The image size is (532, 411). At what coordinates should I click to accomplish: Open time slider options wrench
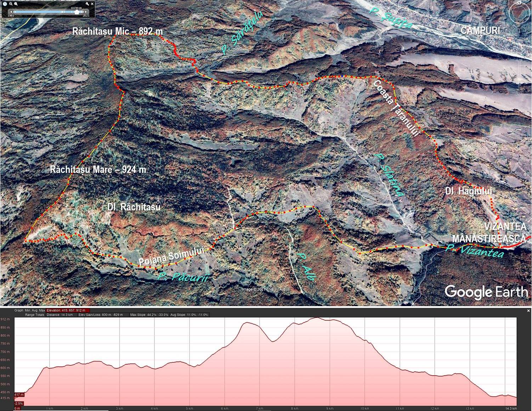[x=87, y=4]
